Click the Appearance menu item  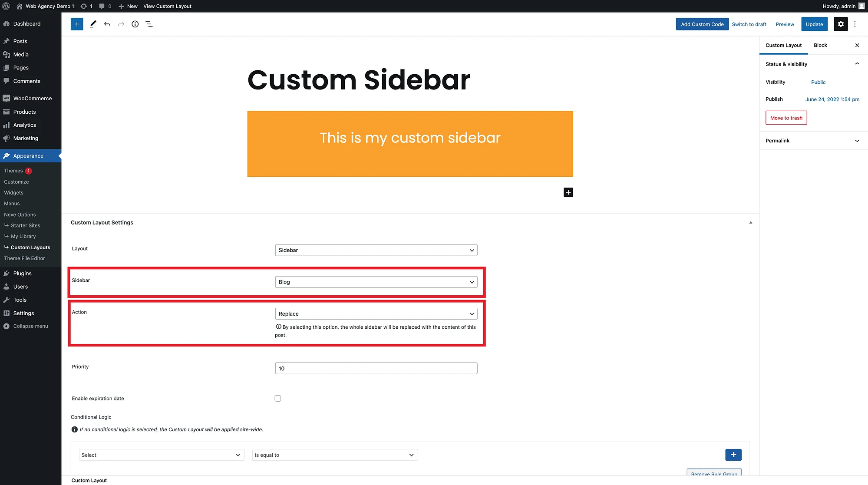click(x=28, y=155)
